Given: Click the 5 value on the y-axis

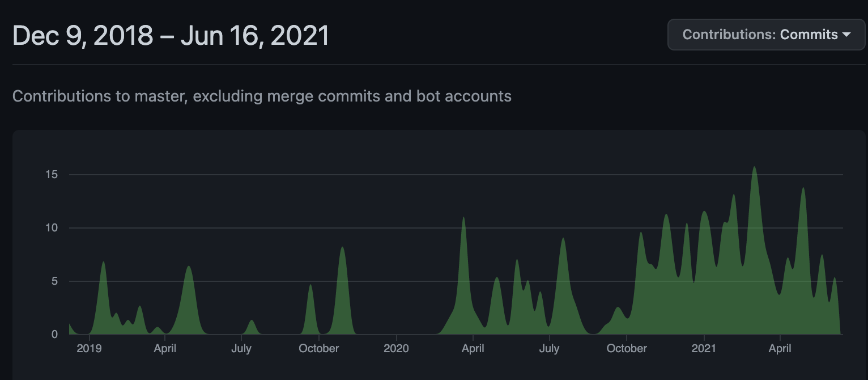Looking at the screenshot, I should coord(54,281).
